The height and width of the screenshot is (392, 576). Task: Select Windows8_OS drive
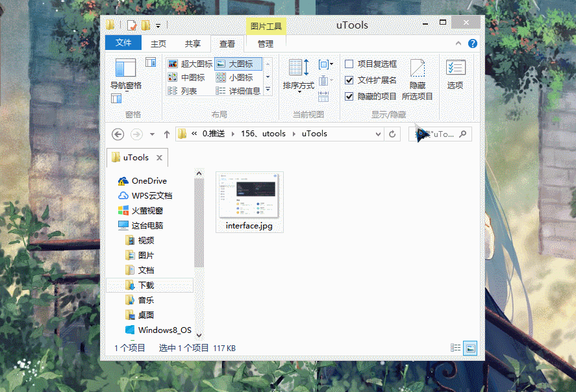coord(158,330)
